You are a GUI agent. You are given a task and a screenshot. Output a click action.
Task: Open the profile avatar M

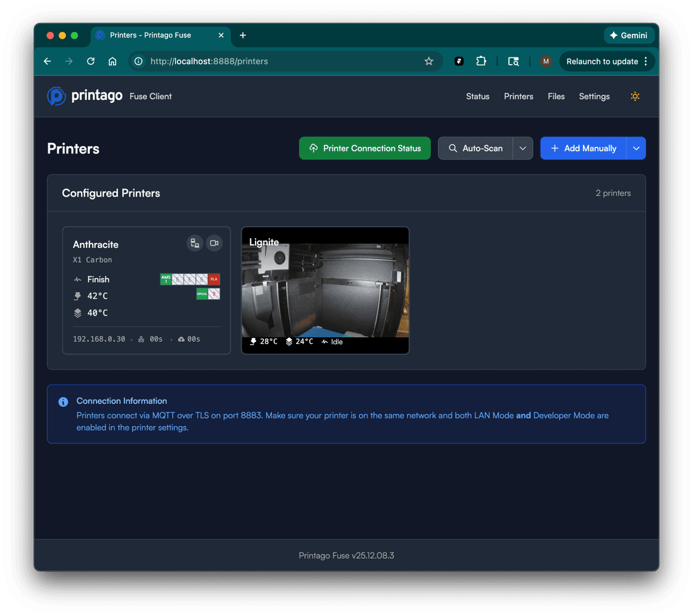point(546,62)
